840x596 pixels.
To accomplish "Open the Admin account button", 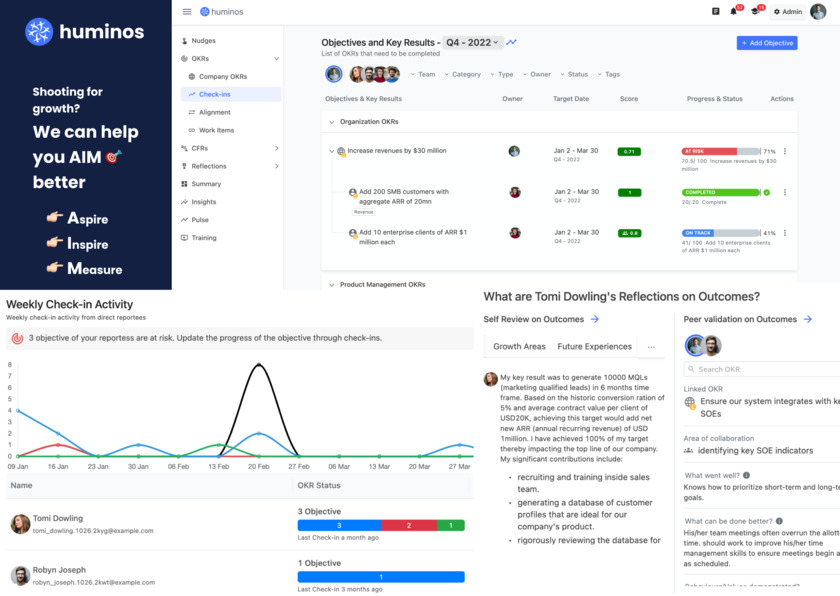I will click(x=787, y=12).
